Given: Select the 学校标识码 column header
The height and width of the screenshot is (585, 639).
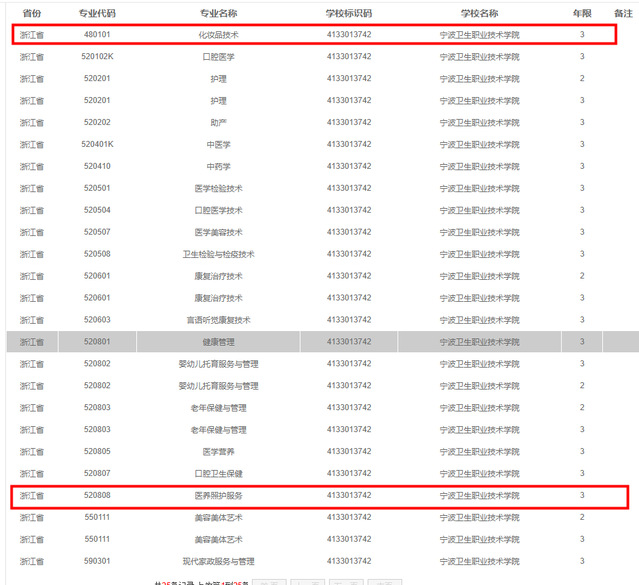Looking at the screenshot, I should pos(348,13).
